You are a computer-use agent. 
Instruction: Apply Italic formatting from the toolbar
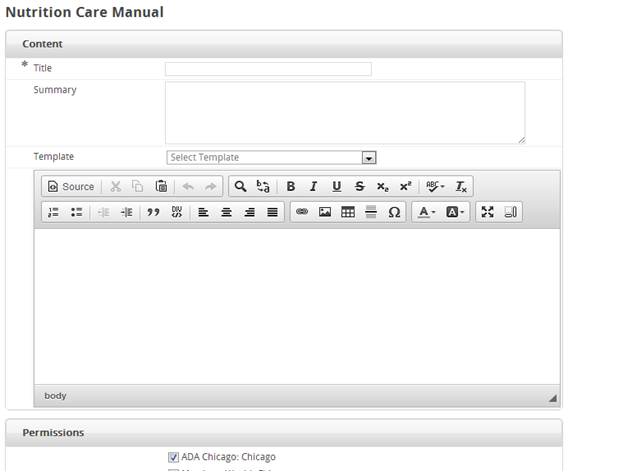click(x=313, y=186)
